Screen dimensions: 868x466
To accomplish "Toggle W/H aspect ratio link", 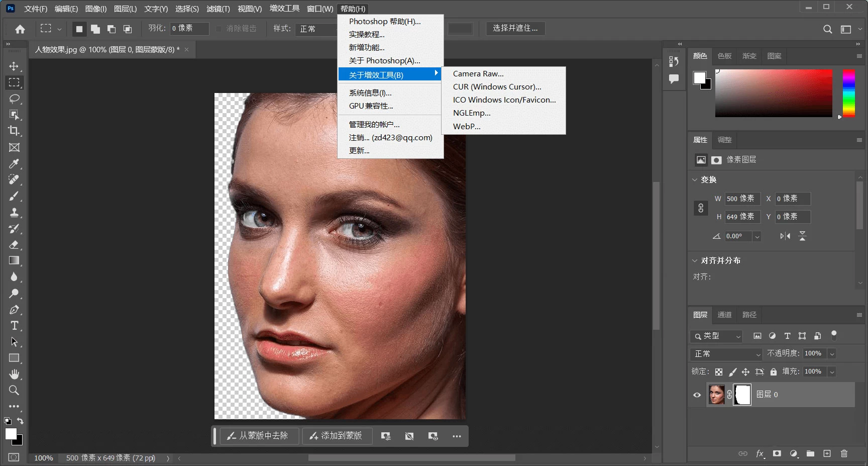I will tap(701, 208).
